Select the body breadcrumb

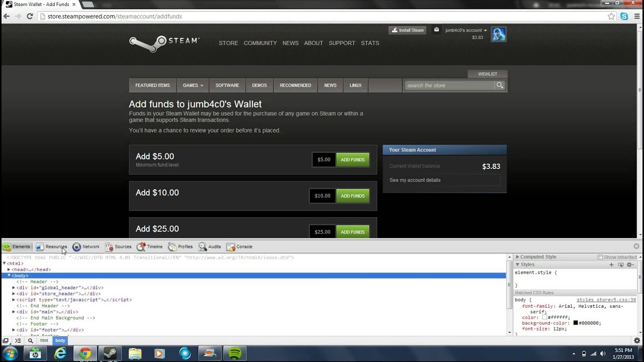tap(60, 340)
